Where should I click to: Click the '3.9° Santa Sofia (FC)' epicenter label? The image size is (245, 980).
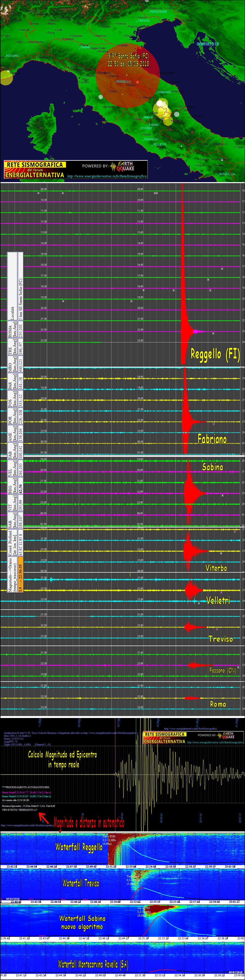click(x=128, y=56)
